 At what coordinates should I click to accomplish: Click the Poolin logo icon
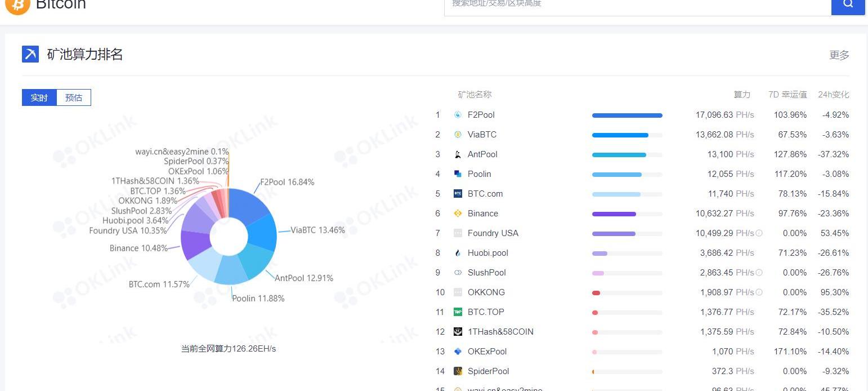point(458,174)
